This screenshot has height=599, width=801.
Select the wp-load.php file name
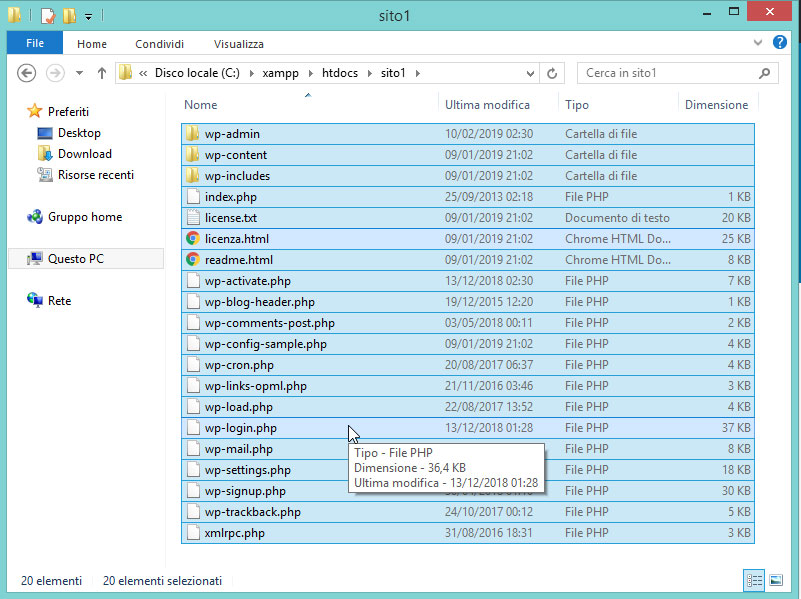tap(239, 407)
